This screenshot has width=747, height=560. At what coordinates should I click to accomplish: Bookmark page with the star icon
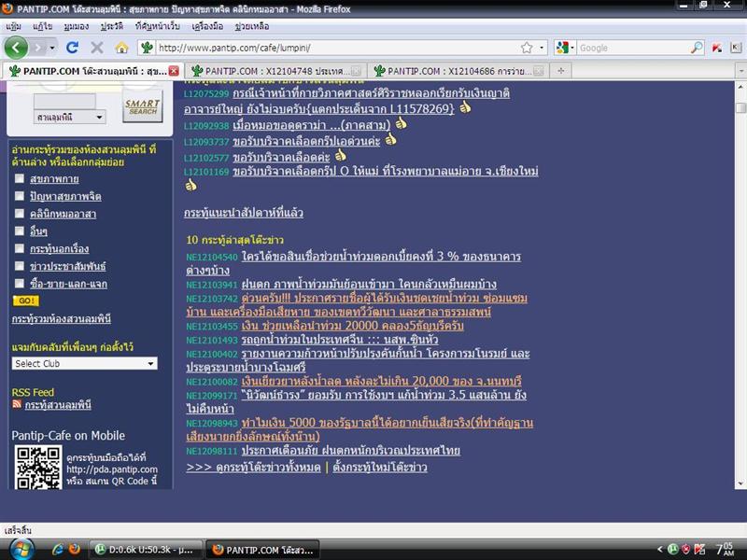click(x=527, y=48)
